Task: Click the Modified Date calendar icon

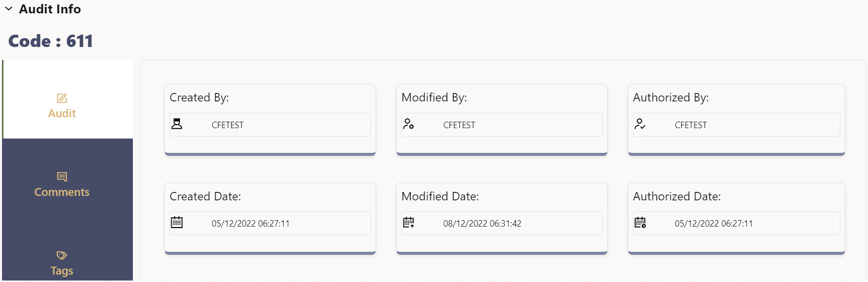Action: point(409,223)
